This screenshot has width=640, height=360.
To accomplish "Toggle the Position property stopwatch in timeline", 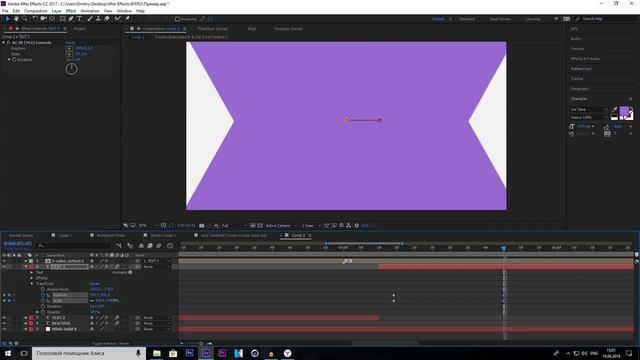I will point(43,295).
